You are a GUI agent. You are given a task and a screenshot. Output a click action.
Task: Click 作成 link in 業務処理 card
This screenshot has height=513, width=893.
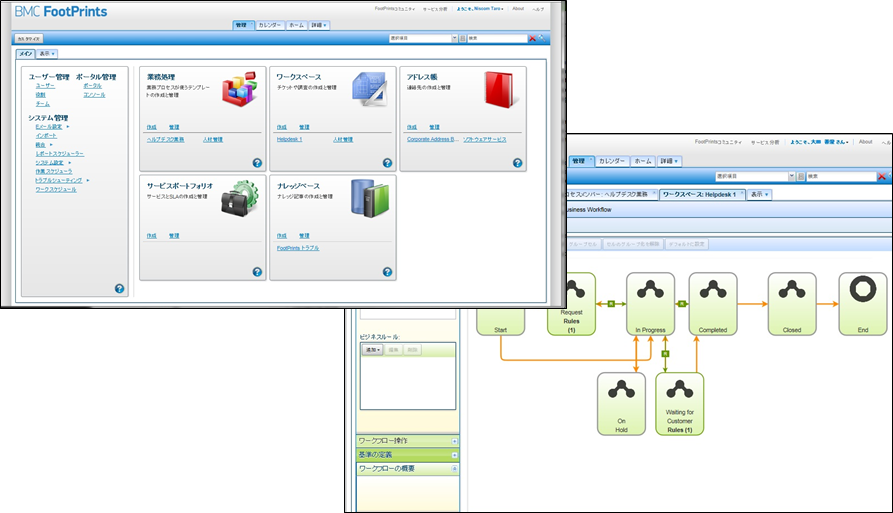(151, 127)
